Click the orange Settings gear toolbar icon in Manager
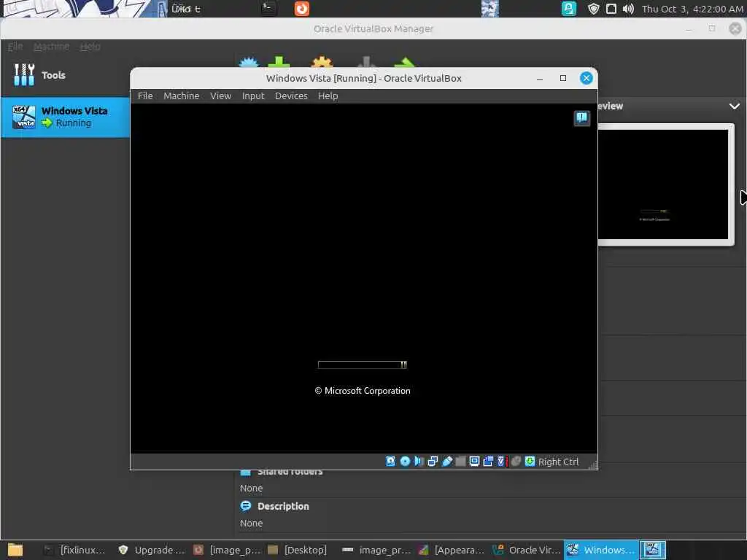The width and height of the screenshot is (747, 560). (322, 63)
